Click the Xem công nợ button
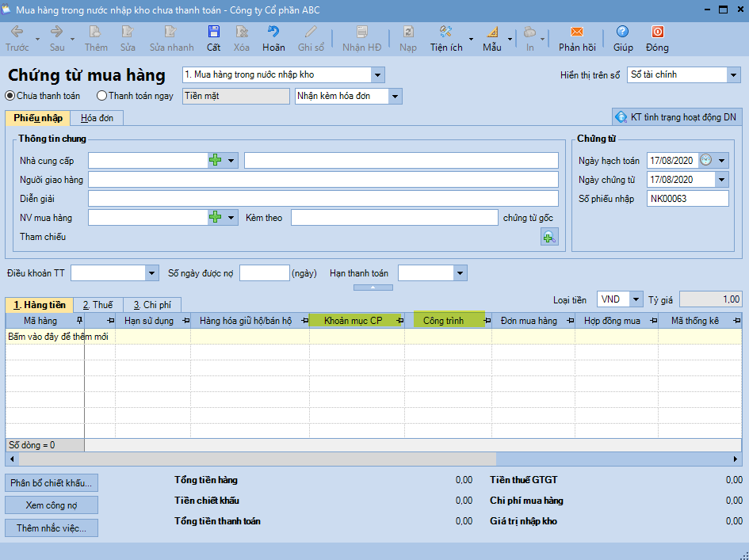This screenshot has width=749, height=560. [52, 505]
